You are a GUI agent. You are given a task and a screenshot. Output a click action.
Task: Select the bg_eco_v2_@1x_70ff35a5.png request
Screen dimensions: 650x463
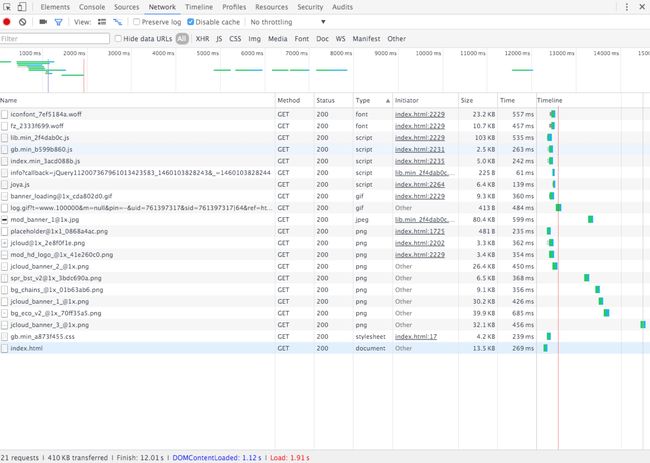tap(56, 313)
